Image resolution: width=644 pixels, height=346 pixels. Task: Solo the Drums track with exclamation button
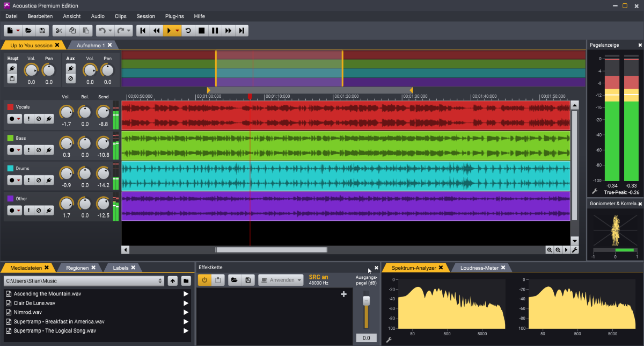[28, 180]
